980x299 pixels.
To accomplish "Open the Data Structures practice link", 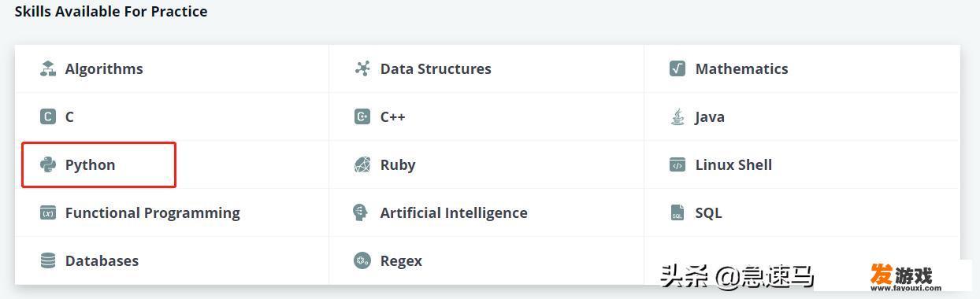I will click(x=436, y=68).
